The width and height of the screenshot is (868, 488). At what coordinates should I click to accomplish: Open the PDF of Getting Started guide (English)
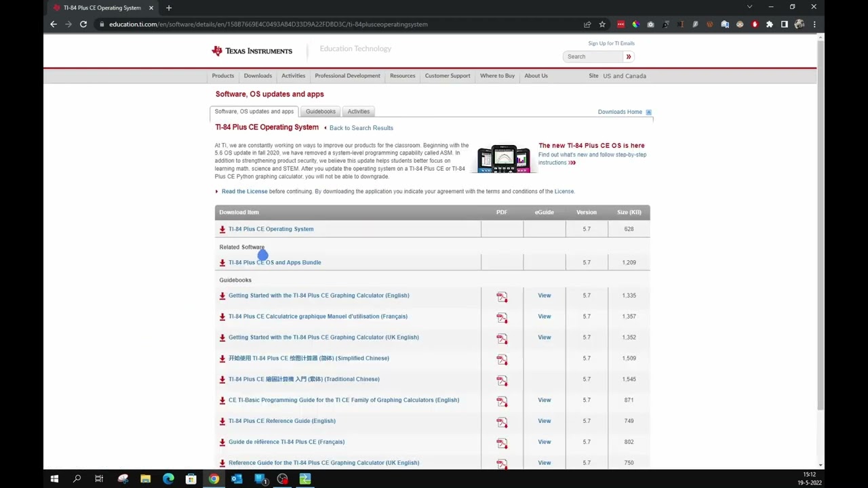tap(502, 296)
